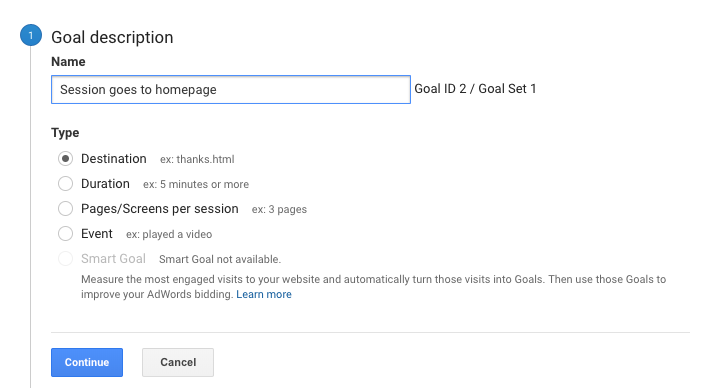The width and height of the screenshot is (712, 388).
Task: Click 'Smart Goal not available' message
Action: [220, 259]
